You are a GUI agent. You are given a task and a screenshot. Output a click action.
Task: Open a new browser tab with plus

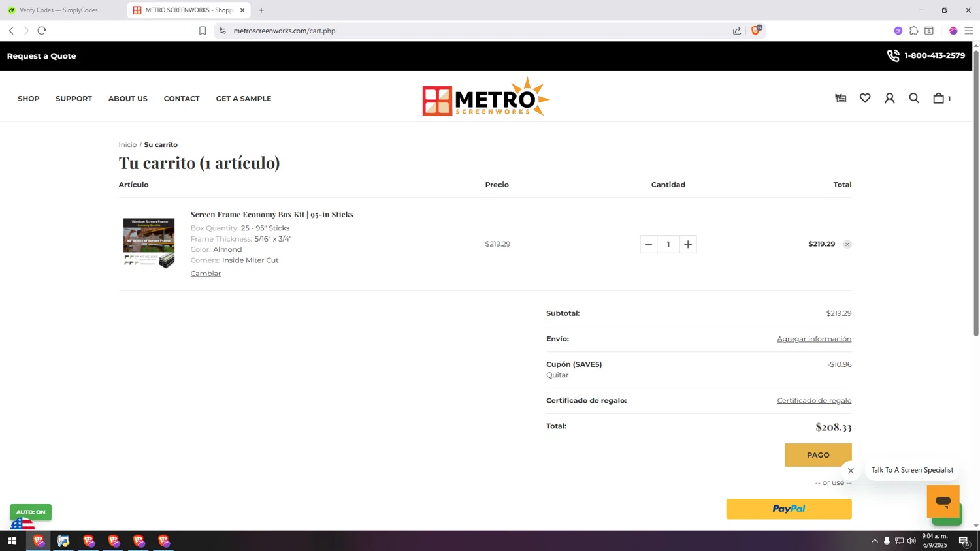[261, 10]
